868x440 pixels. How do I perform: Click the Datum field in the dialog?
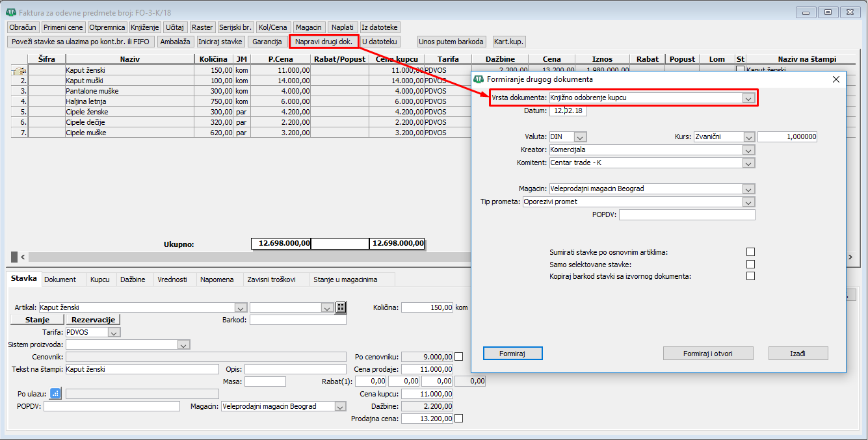click(x=568, y=111)
